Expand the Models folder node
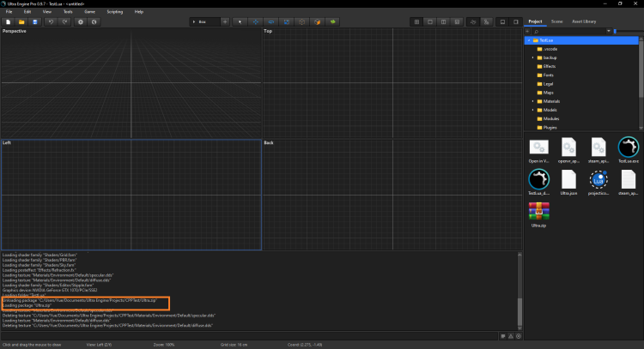Image resolution: width=644 pixels, height=349 pixels. (x=532, y=110)
